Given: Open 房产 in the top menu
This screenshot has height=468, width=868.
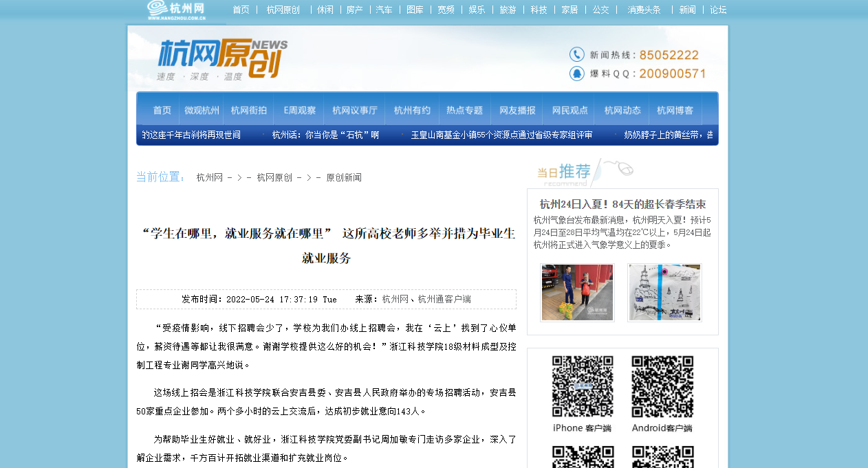Looking at the screenshot, I should [x=354, y=10].
